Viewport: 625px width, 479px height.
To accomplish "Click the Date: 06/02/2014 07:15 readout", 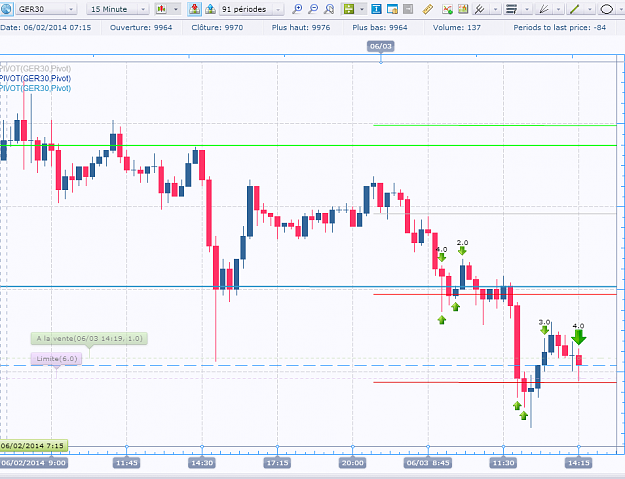I will pos(45,27).
